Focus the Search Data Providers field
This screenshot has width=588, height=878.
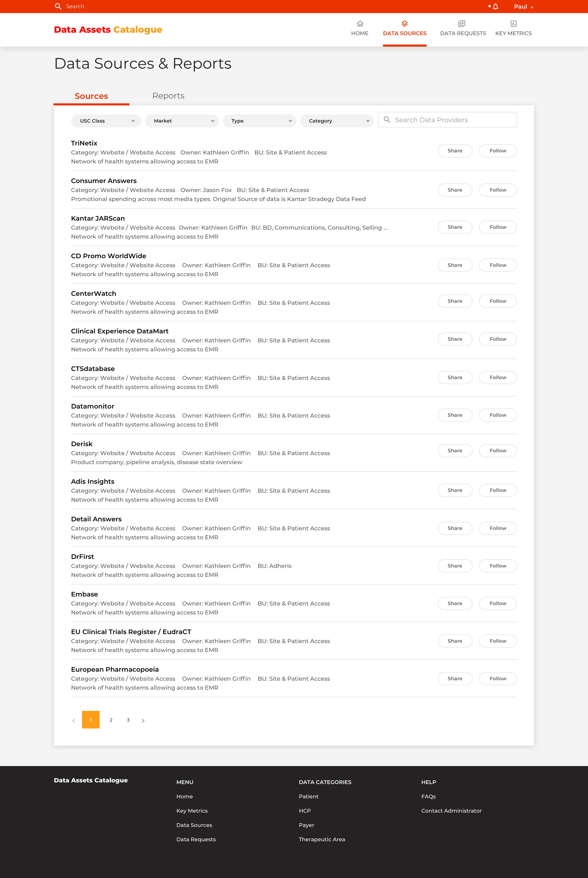pos(447,120)
